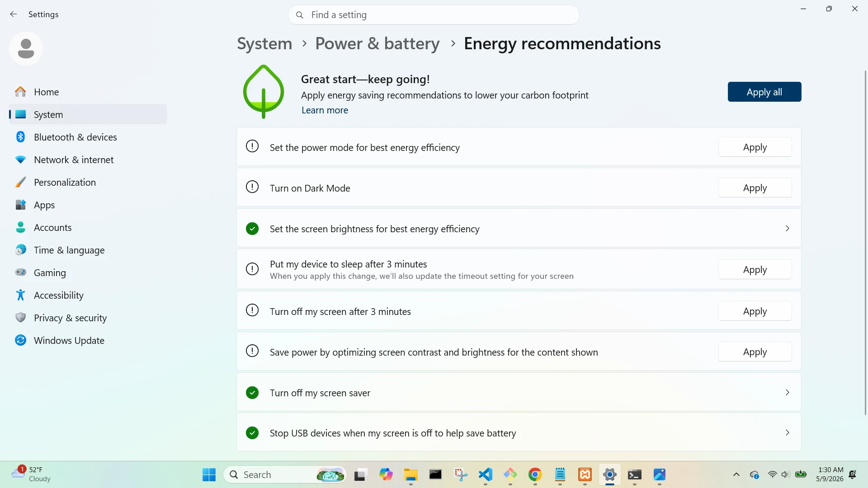868x488 pixels.
Task: Apply sleep after 3 minutes recommendation
Action: (x=755, y=270)
